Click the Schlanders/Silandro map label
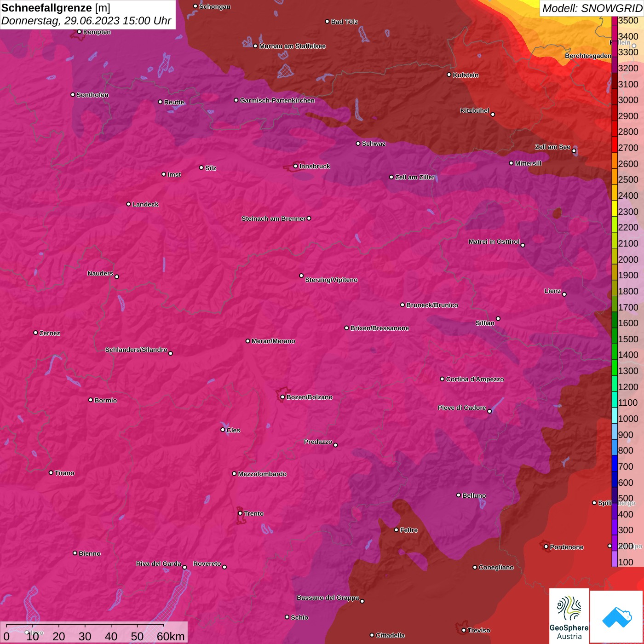Viewport: 644px width, 644px height. click(136, 350)
